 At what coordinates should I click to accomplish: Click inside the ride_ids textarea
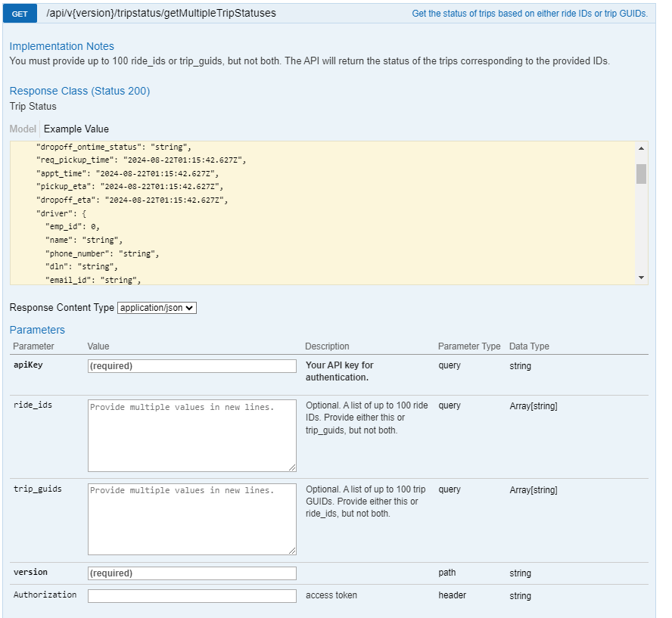192,436
